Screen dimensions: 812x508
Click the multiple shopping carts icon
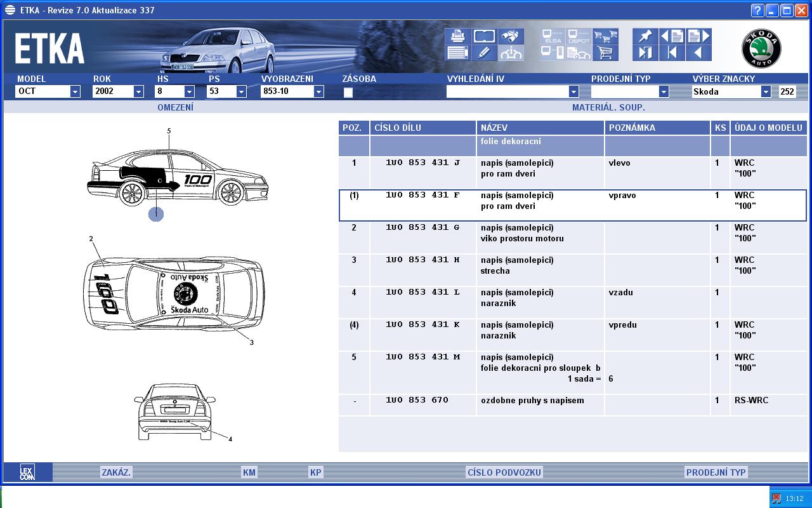[605, 36]
